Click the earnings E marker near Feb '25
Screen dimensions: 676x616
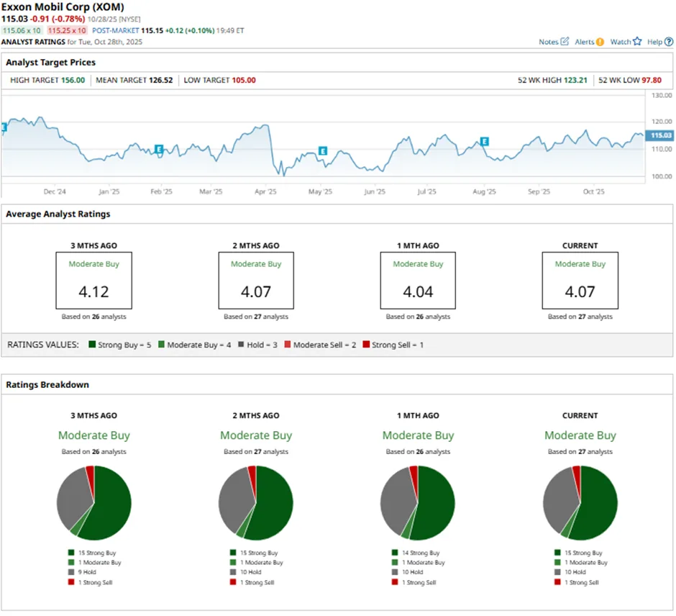[x=157, y=150]
